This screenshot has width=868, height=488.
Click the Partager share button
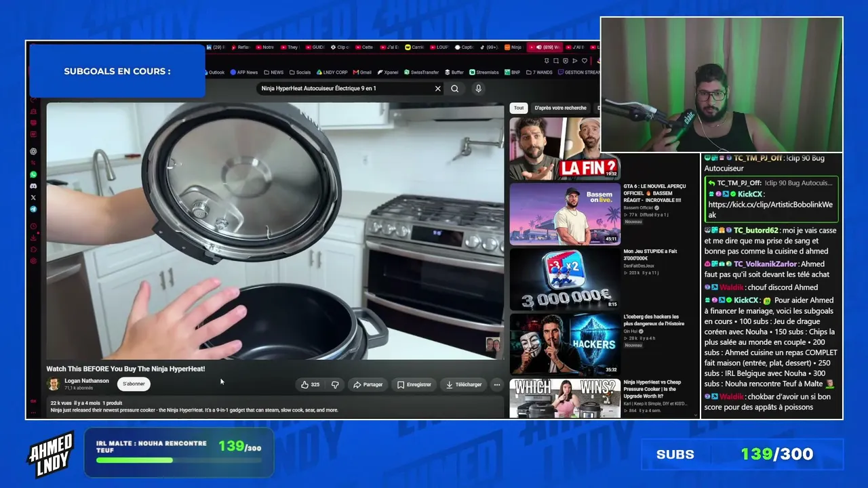pos(367,384)
